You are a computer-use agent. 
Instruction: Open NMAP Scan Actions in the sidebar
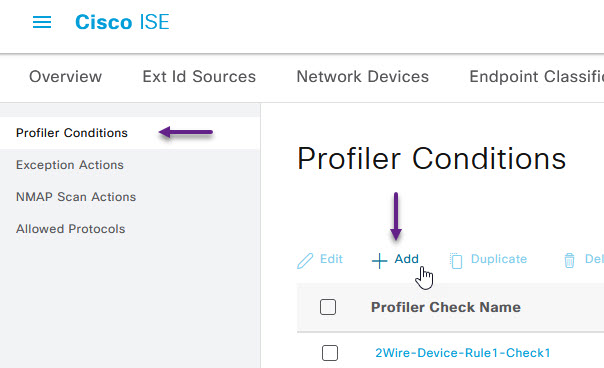76,197
